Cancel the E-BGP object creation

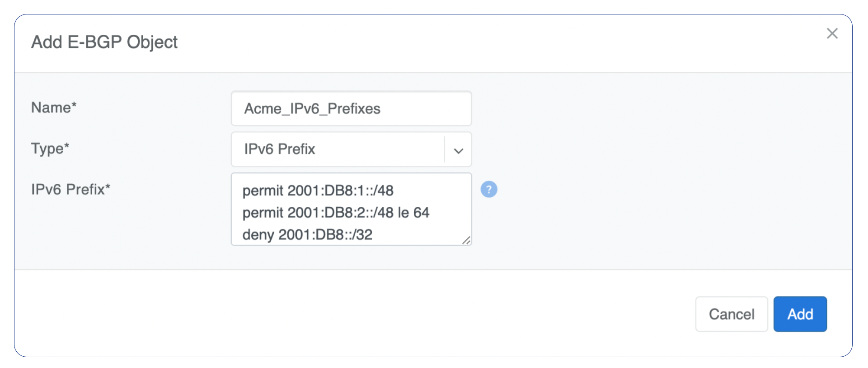coord(732,314)
